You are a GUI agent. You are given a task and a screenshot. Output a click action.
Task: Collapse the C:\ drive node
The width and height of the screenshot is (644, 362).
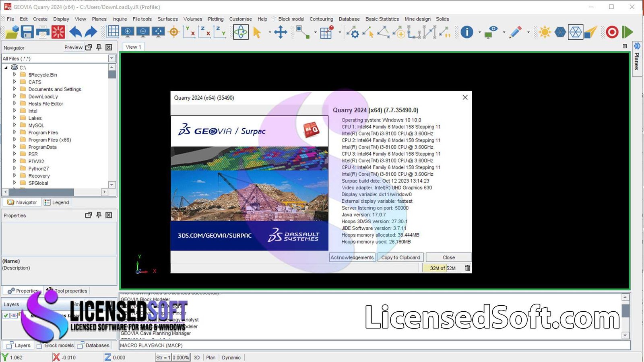click(6, 68)
